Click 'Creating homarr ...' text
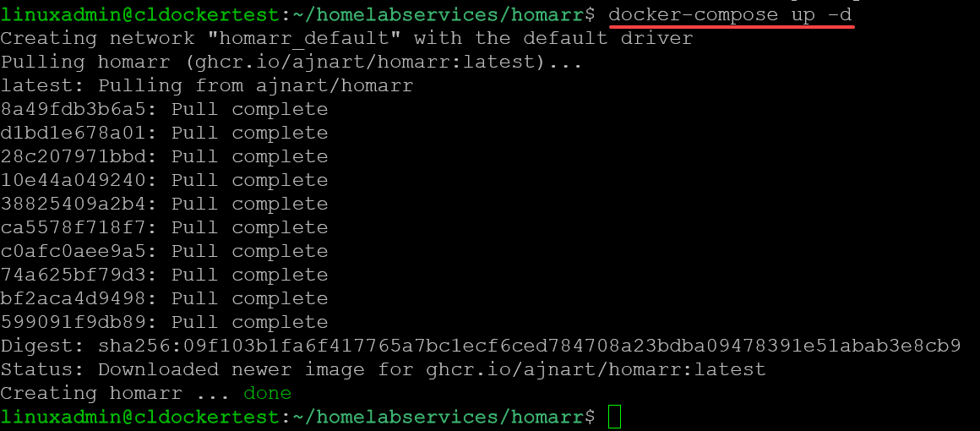Image resolution: width=980 pixels, height=431 pixels. (115, 393)
